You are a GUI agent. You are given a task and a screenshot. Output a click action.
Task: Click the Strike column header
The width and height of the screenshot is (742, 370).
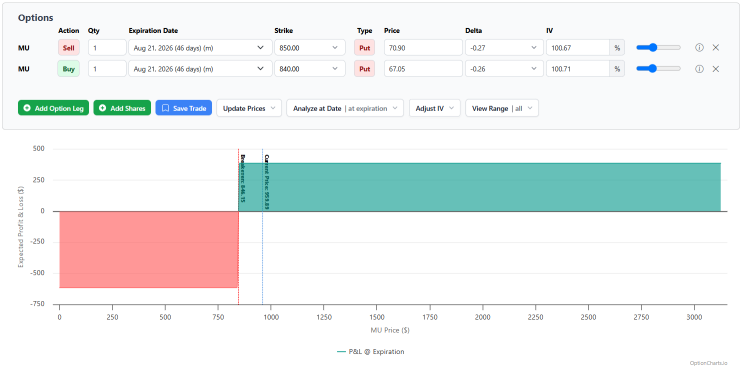point(283,31)
